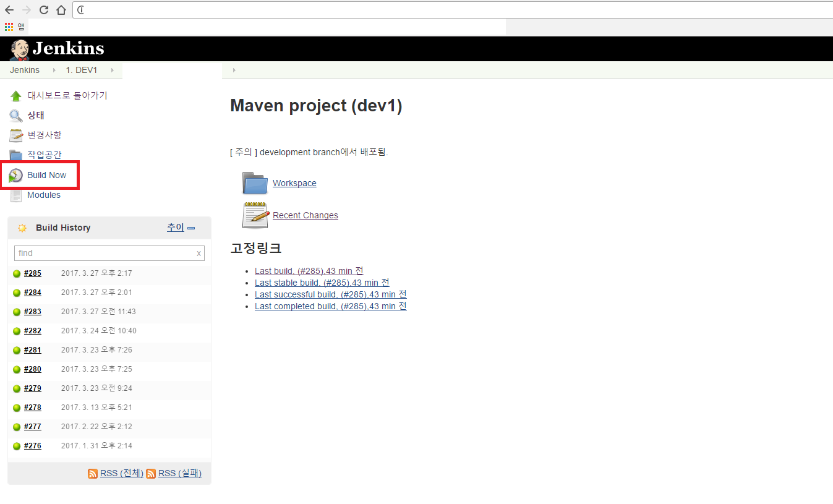Click the clock icon beside Build Now
833x504 pixels.
point(16,176)
